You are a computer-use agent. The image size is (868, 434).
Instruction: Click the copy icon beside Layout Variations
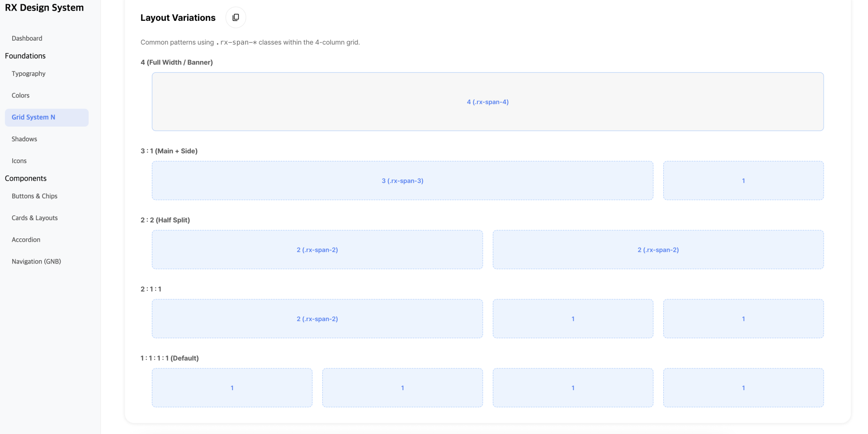236,18
